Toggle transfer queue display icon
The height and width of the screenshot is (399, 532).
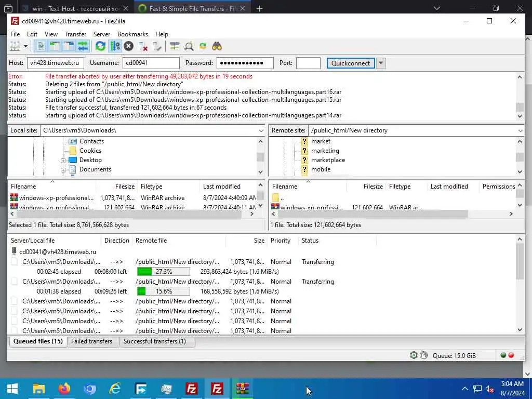[x=83, y=46]
